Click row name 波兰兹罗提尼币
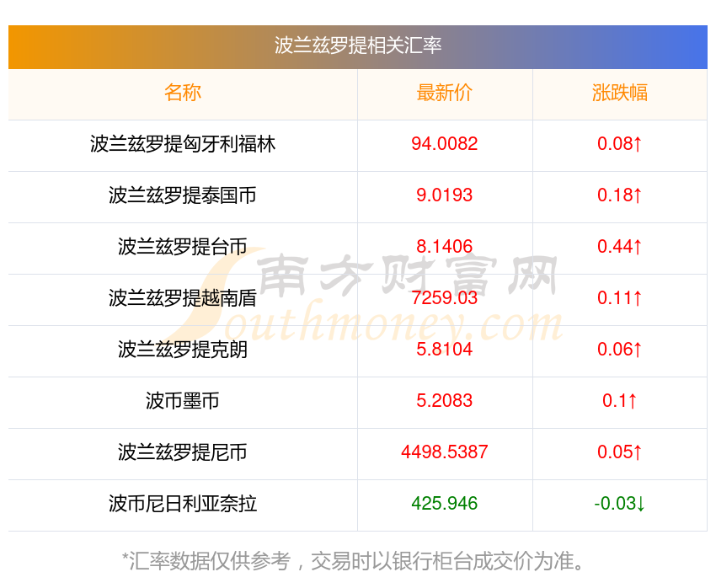 (183, 452)
